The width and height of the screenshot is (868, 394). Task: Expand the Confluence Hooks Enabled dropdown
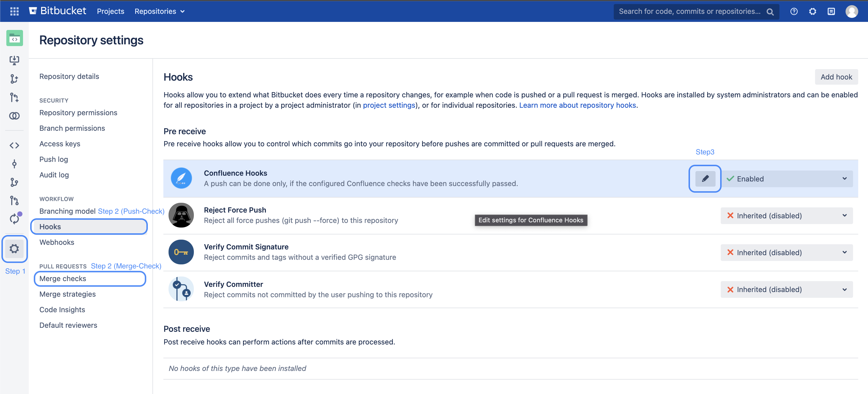click(786, 179)
